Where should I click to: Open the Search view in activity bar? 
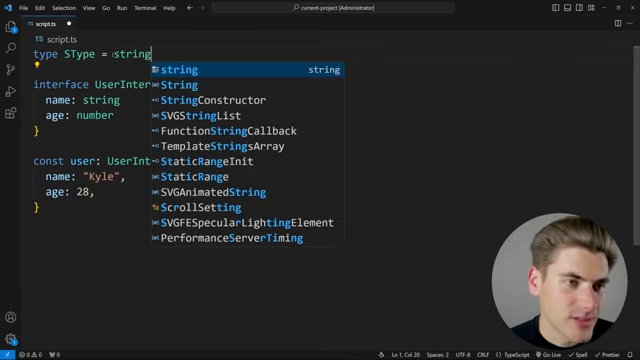coord(11,48)
